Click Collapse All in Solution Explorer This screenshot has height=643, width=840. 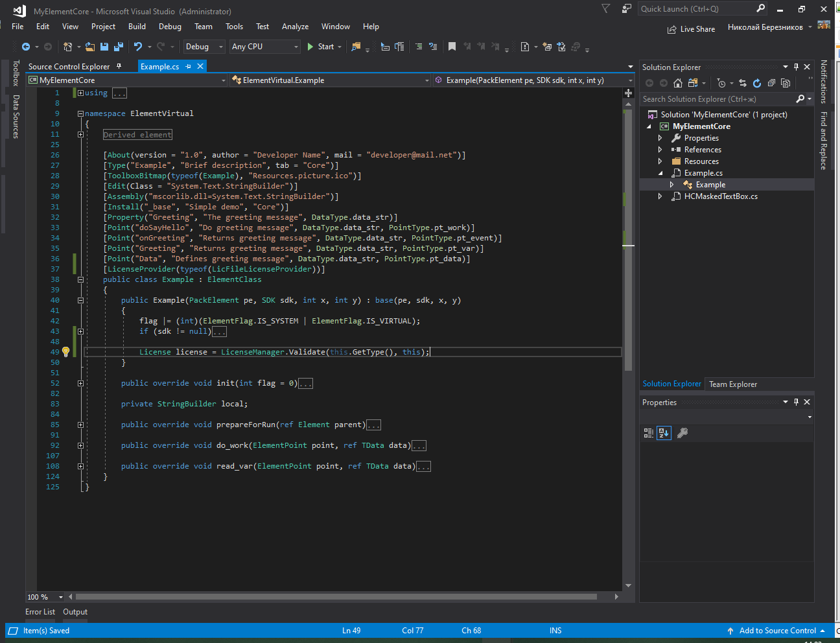[771, 83]
